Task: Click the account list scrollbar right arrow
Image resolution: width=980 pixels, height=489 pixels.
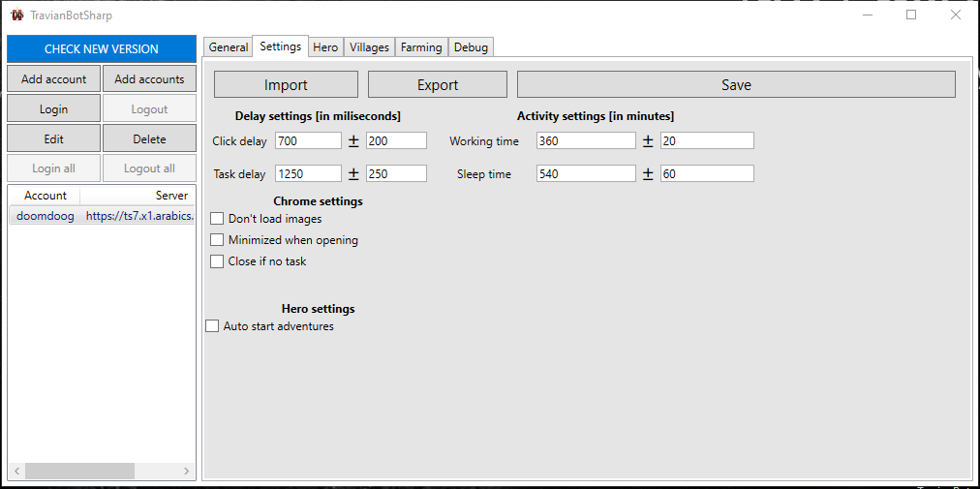Action: pos(186,471)
